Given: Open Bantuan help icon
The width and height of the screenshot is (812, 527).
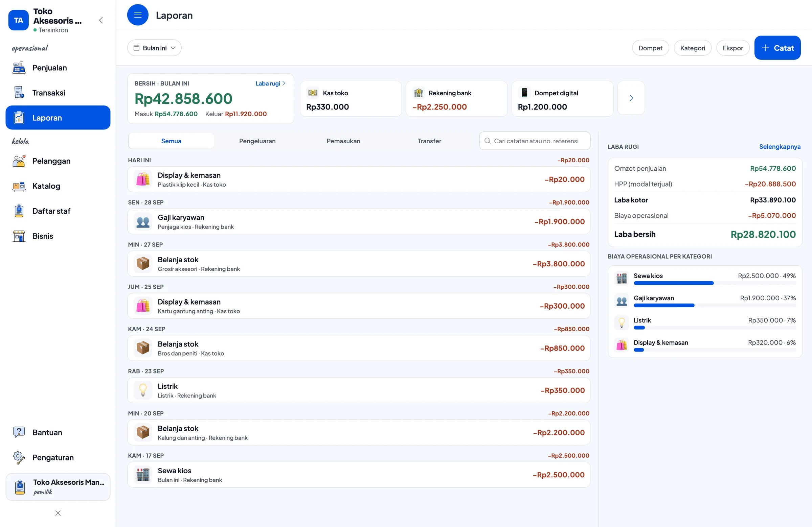Looking at the screenshot, I should 19,432.
